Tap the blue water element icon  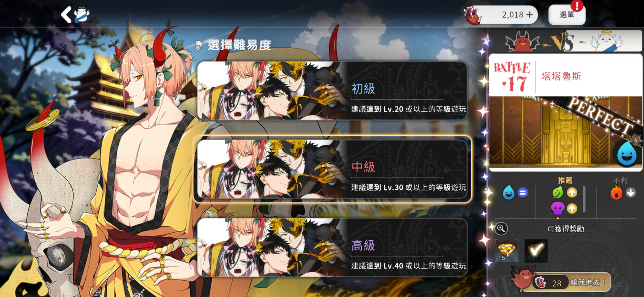508,192
